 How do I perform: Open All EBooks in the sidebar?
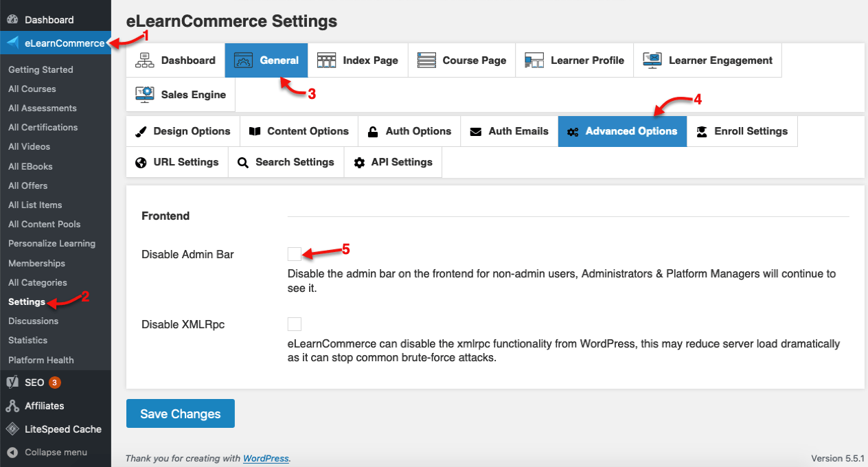30,166
